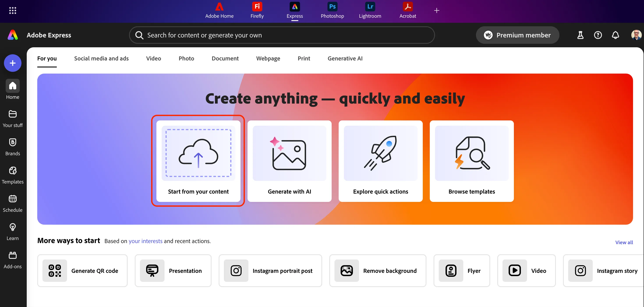Open the apps grid launcher icon

tap(12, 11)
